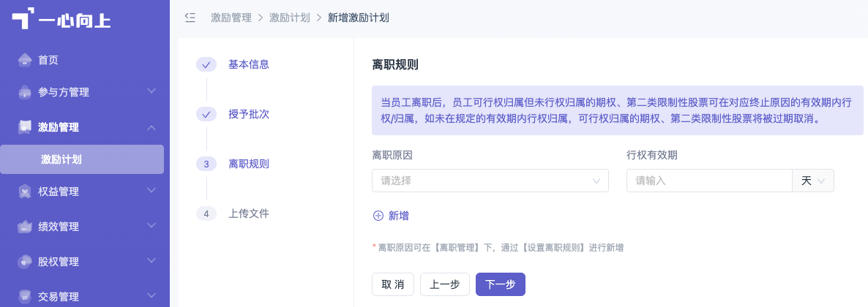The width and height of the screenshot is (868, 307).
Task: Click the 绩效管理 crown icon
Action: (x=24, y=227)
